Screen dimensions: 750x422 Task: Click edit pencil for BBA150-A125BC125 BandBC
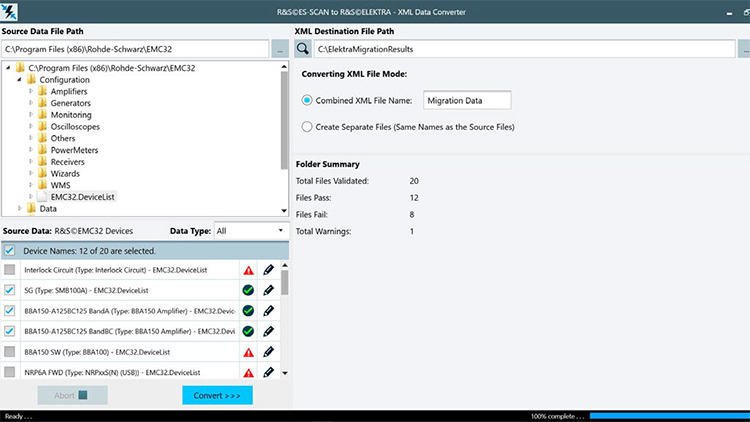pyautogui.click(x=268, y=331)
